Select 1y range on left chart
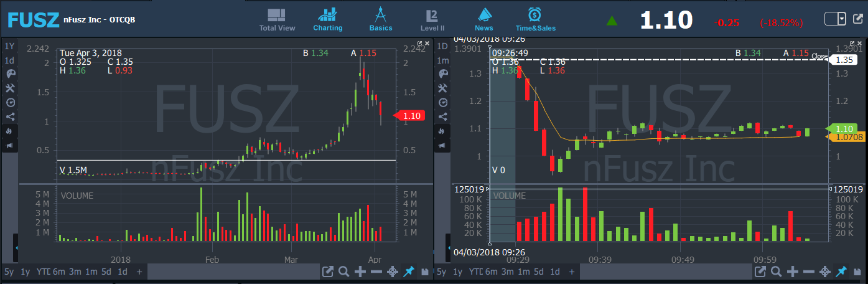This screenshot has width=868, height=284. [x=25, y=272]
